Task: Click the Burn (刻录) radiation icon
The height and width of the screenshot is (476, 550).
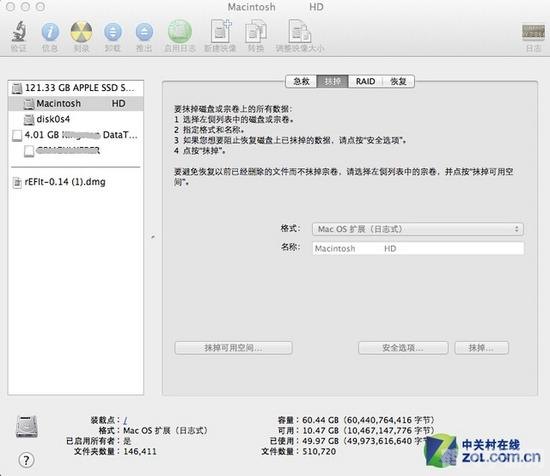Action: (x=81, y=32)
